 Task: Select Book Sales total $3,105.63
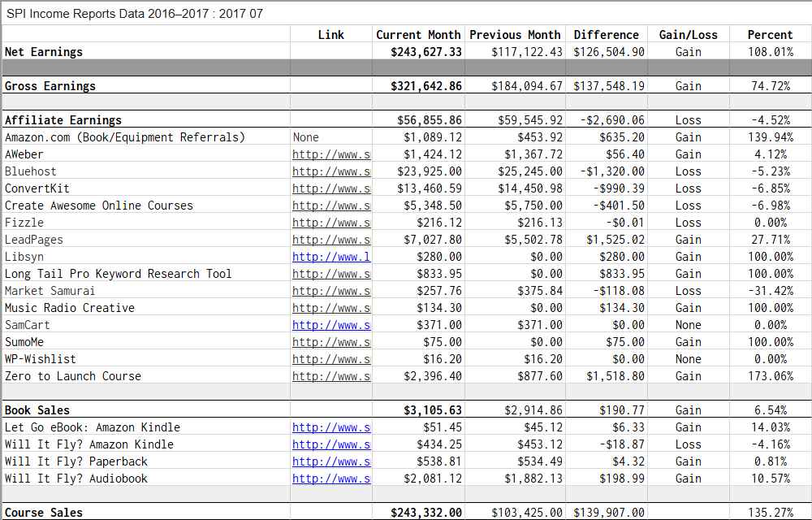point(433,410)
